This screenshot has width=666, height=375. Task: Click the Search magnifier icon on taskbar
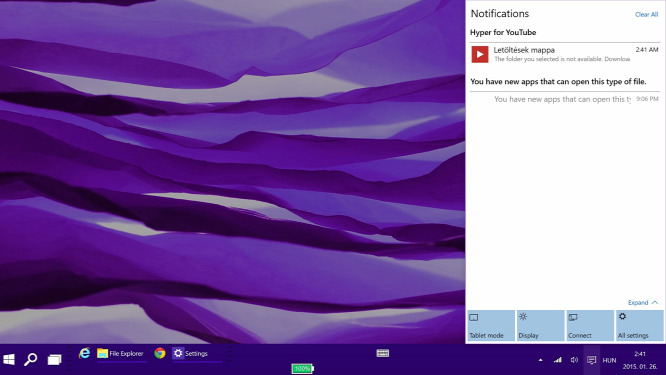30,359
